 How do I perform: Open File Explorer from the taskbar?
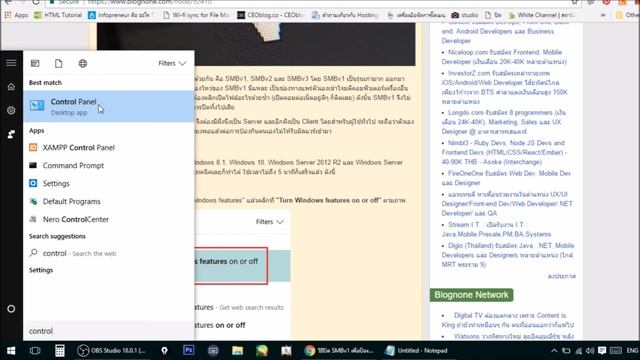pos(238,351)
